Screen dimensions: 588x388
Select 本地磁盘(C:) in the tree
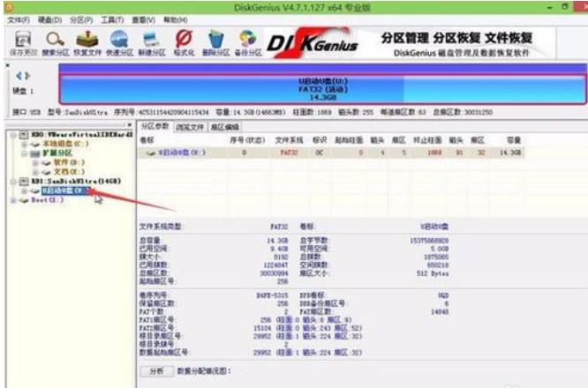[x=65, y=144]
